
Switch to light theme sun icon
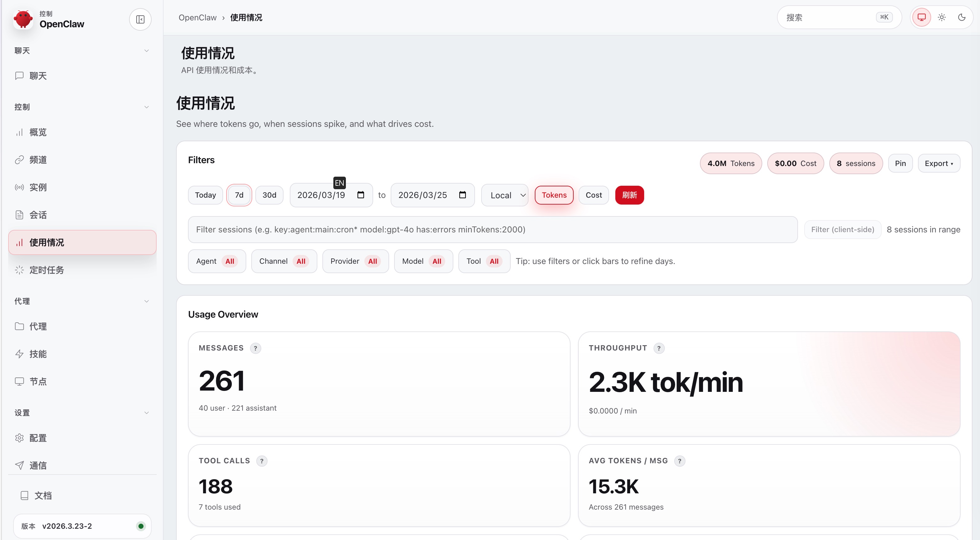pyautogui.click(x=941, y=17)
